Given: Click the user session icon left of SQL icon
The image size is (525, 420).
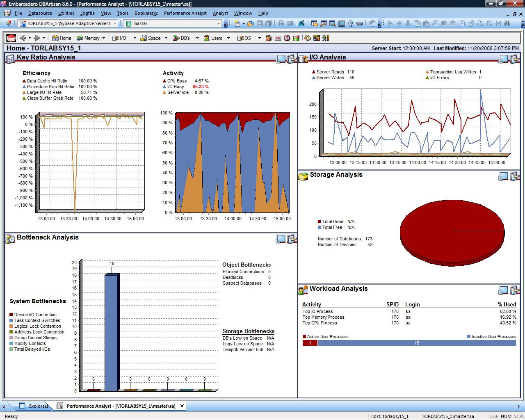Looking at the screenshot, I should (269, 38).
